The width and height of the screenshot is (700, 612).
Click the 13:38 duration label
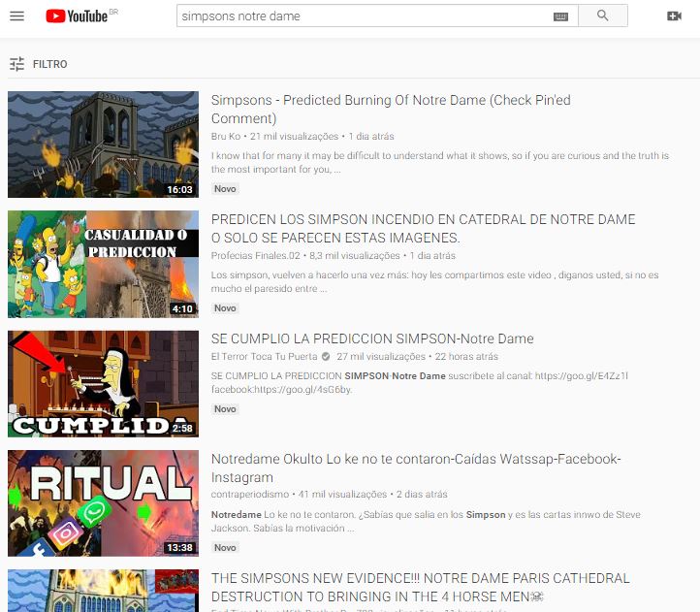pos(180,548)
